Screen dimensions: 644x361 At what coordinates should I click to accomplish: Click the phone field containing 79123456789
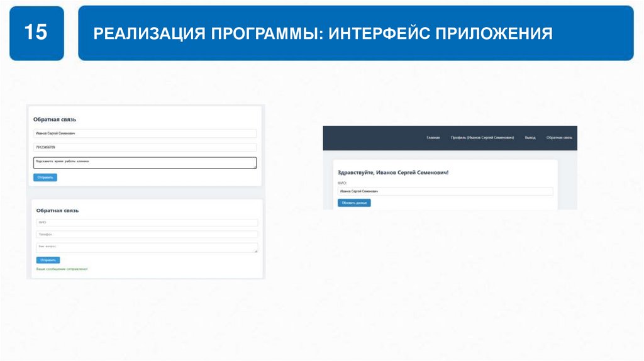tap(145, 147)
